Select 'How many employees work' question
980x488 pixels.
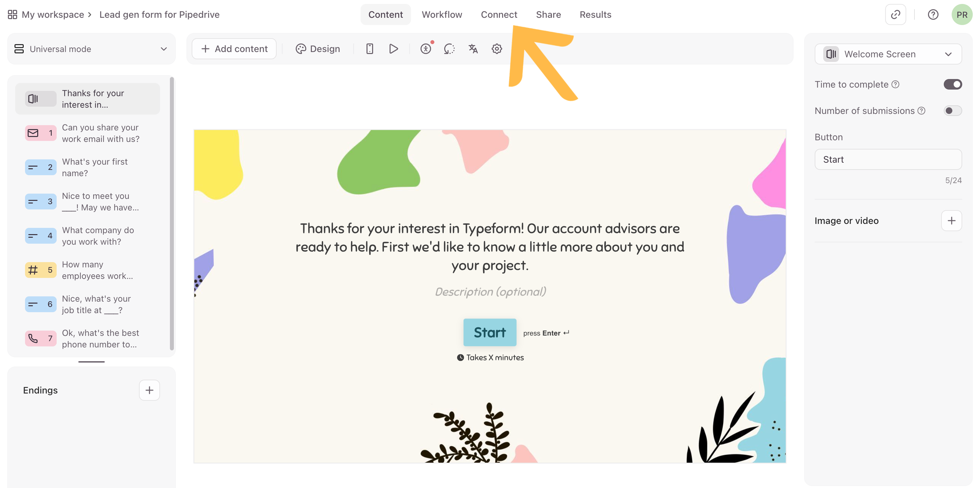[x=88, y=270]
